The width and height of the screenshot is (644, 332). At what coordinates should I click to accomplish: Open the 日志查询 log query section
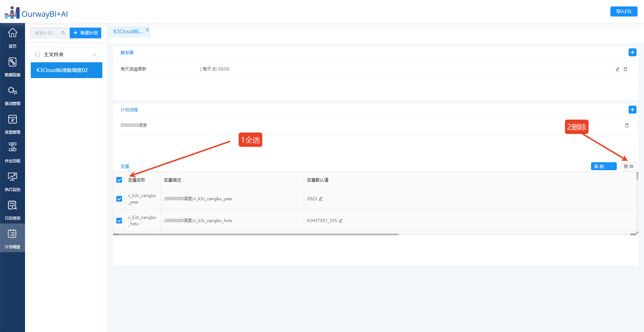(13, 210)
